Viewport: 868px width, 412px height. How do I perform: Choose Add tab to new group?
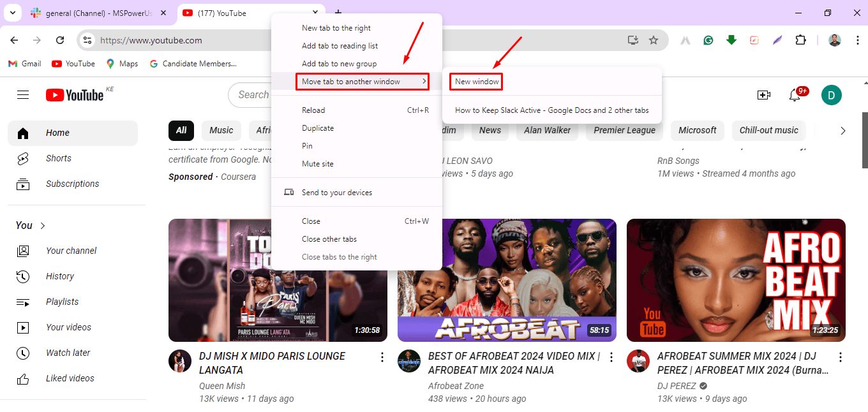pyautogui.click(x=357, y=64)
